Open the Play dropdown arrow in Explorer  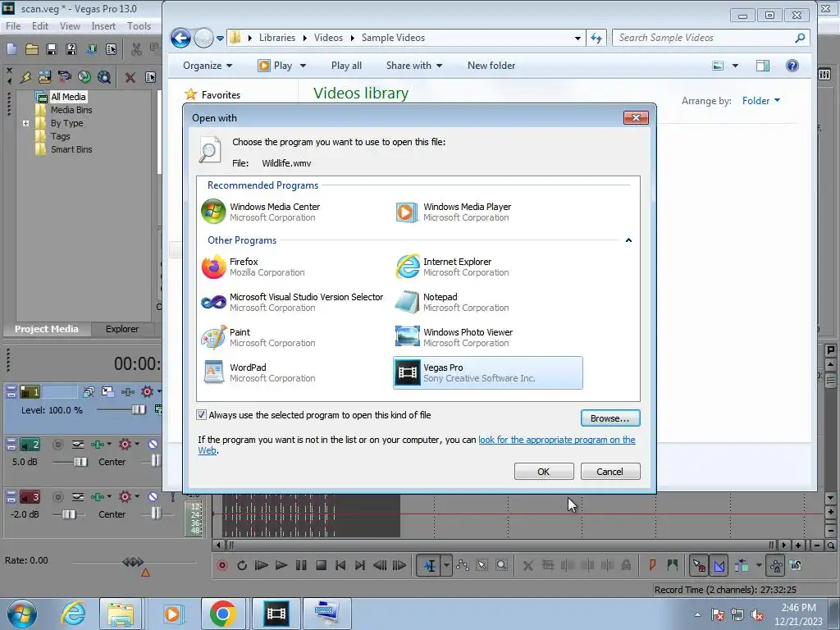(303, 66)
